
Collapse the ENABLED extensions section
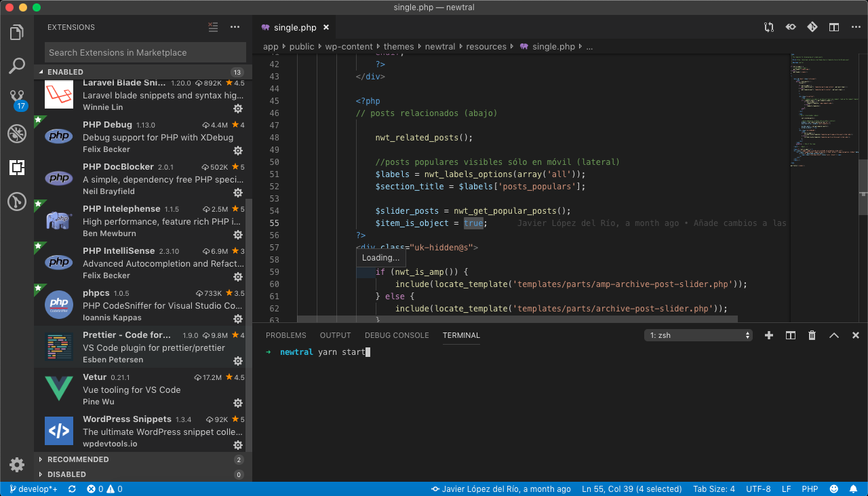tap(65, 72)
